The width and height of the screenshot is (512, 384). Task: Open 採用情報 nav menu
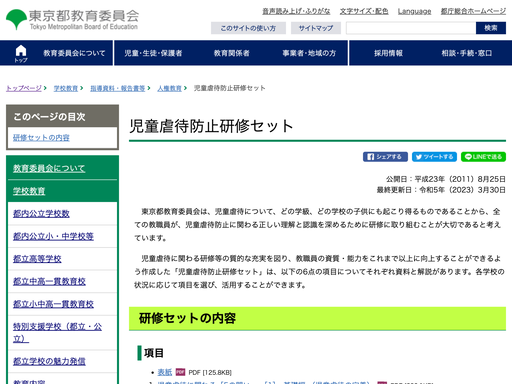(388, 53)
